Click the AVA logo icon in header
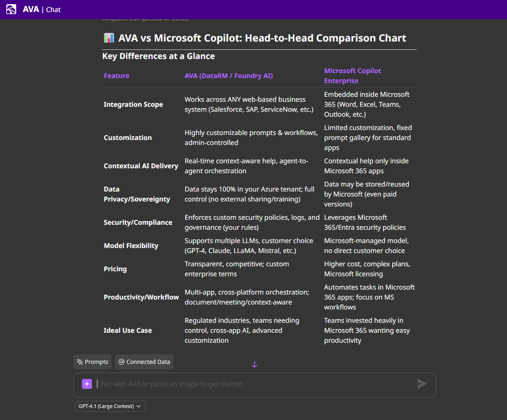The image size is (507, 420). tap(11, 9)
